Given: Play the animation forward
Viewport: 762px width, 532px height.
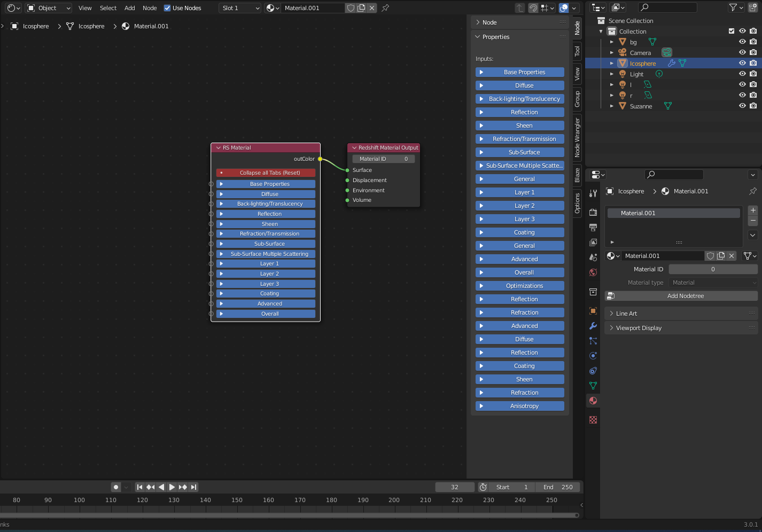Looking at the screenshot, I should pos(172,487).
